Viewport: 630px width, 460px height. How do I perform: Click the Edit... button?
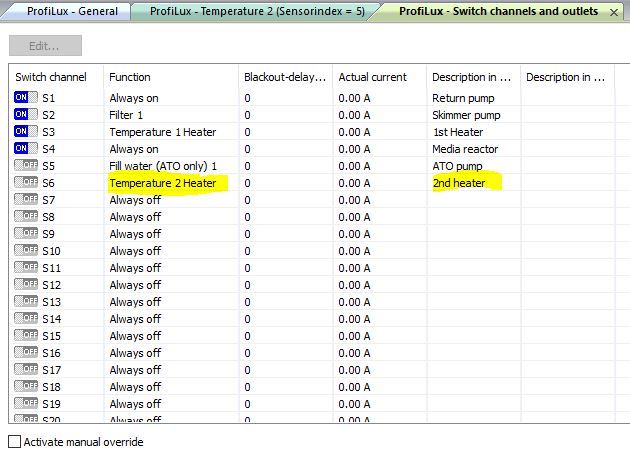(45, 45)
